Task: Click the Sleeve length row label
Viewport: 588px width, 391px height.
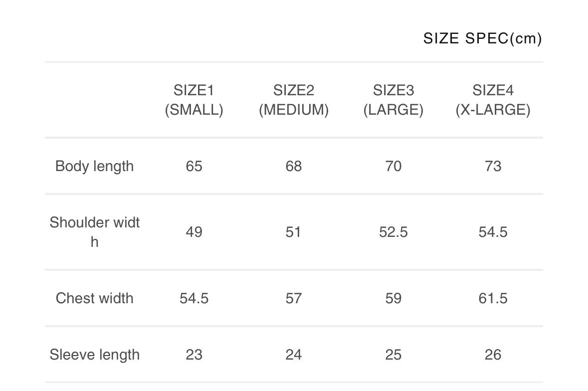Action: coord(94,354)
